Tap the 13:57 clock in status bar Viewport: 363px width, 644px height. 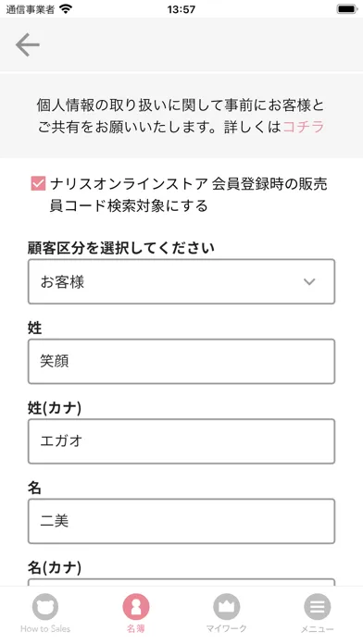[181, 9]
